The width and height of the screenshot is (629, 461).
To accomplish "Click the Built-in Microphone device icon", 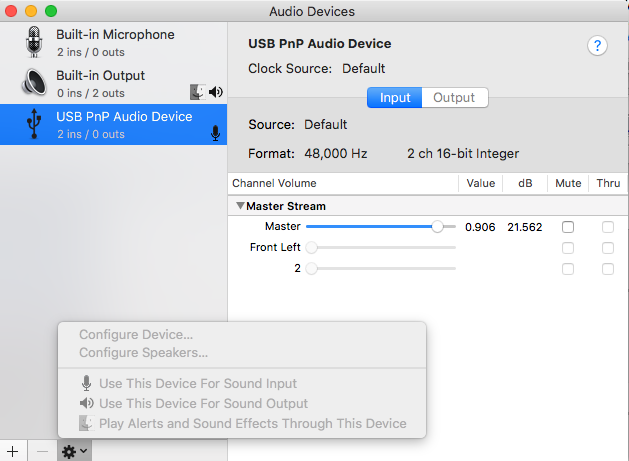I will (34, 42).
